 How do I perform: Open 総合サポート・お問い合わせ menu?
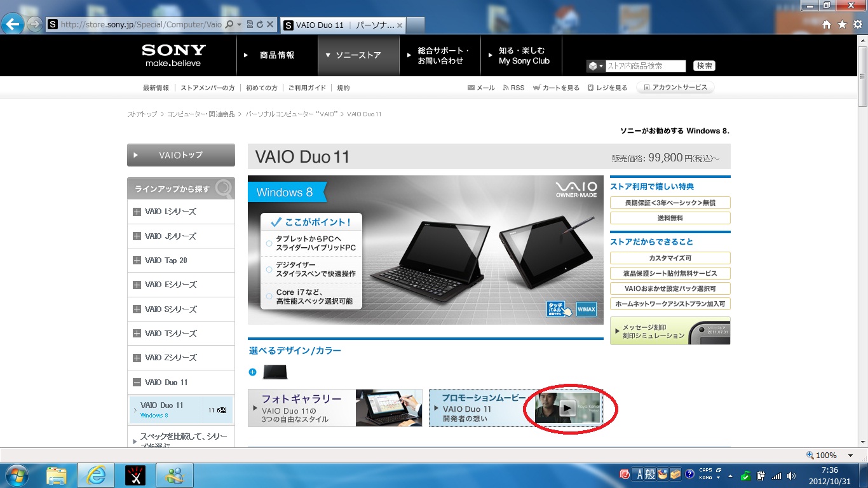440,55
